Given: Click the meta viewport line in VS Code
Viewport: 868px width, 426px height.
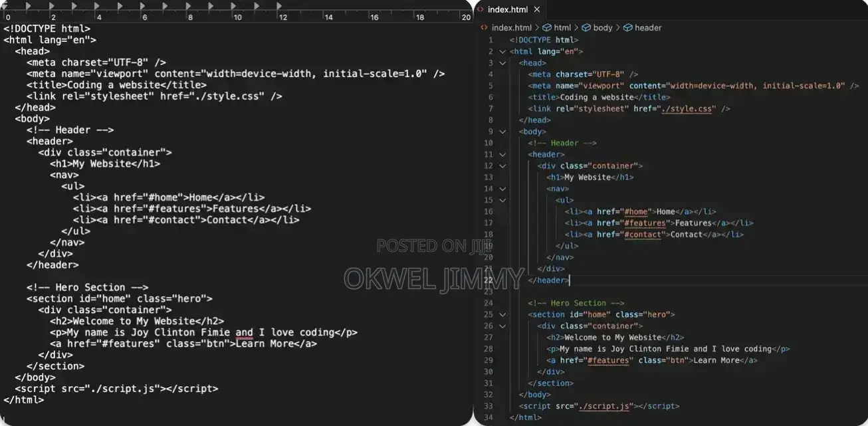Looking at the screenshot, I should [x=693, y=86].
